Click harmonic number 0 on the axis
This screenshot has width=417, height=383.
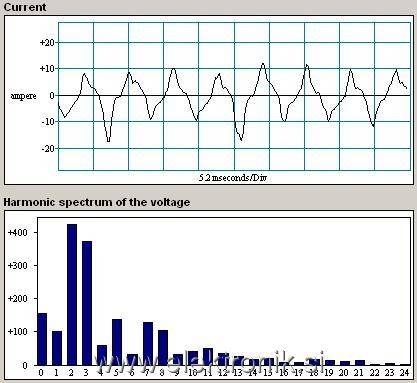[x=41, y=372]
